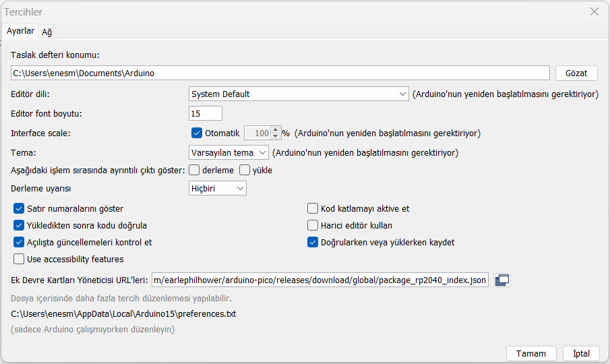Image resolution: width=610 pixels, height=364 pixels.
Task: Increase interface scale with the up arrow
Action: click(275, 130)
